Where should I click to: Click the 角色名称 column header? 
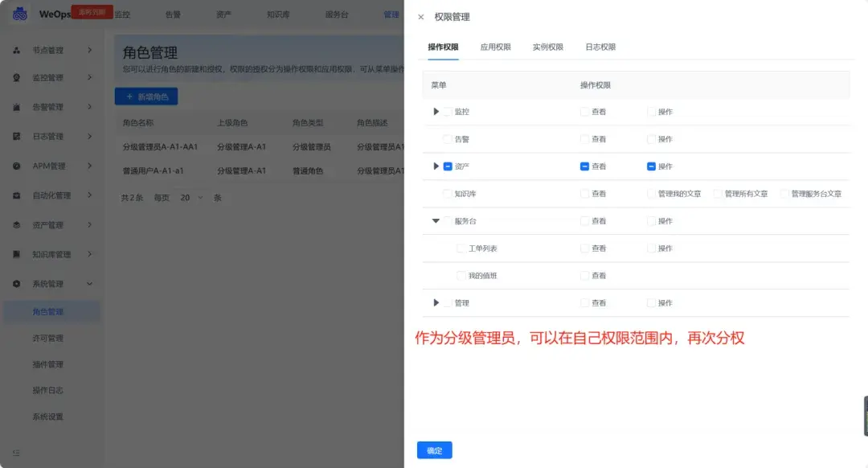point(138,123)
